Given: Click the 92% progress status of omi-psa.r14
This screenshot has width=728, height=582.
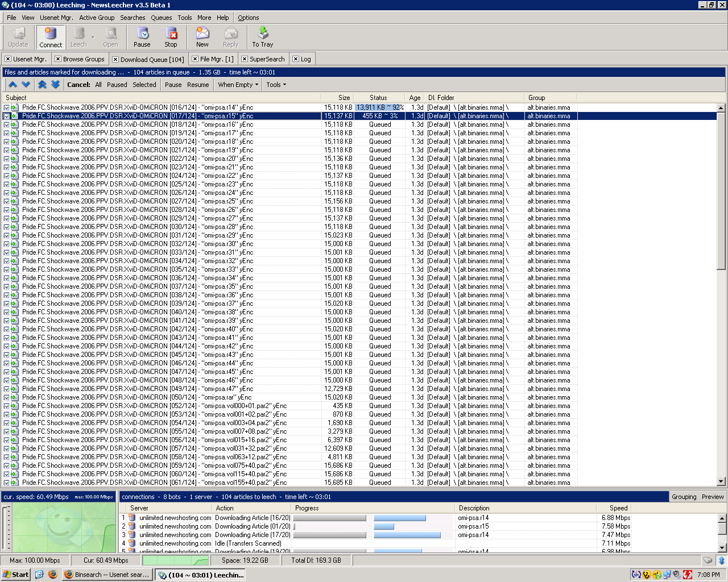Looking at the screenshot, I should pos(379,107).
